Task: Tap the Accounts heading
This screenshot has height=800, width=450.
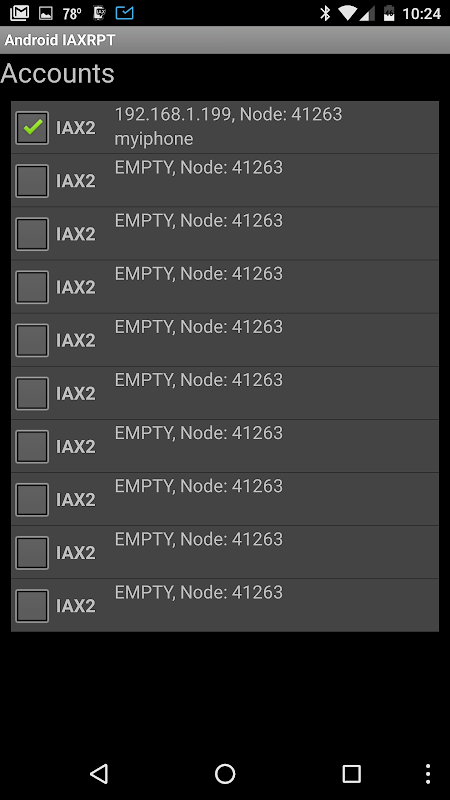Action: [57, 73]
